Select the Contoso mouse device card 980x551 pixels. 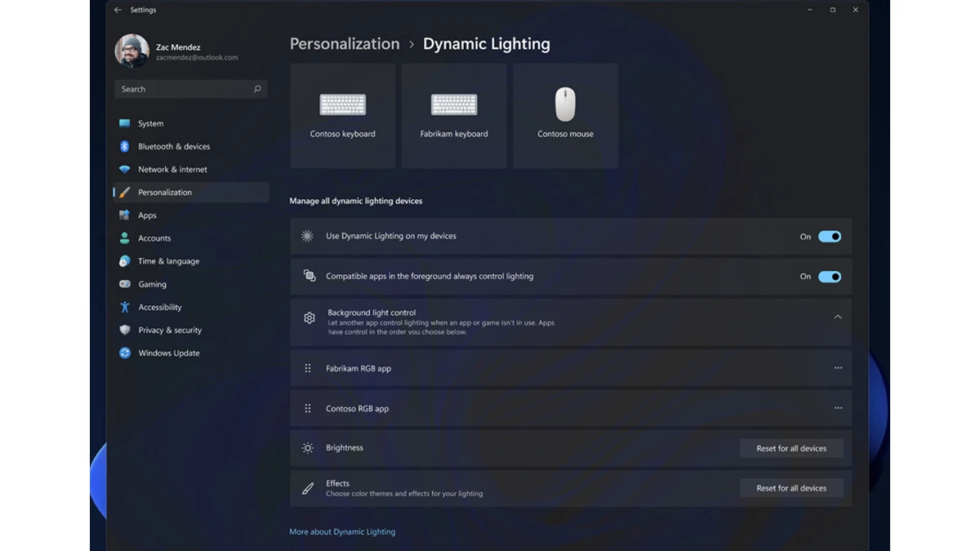pyautogui.click(x=565, y=116)
